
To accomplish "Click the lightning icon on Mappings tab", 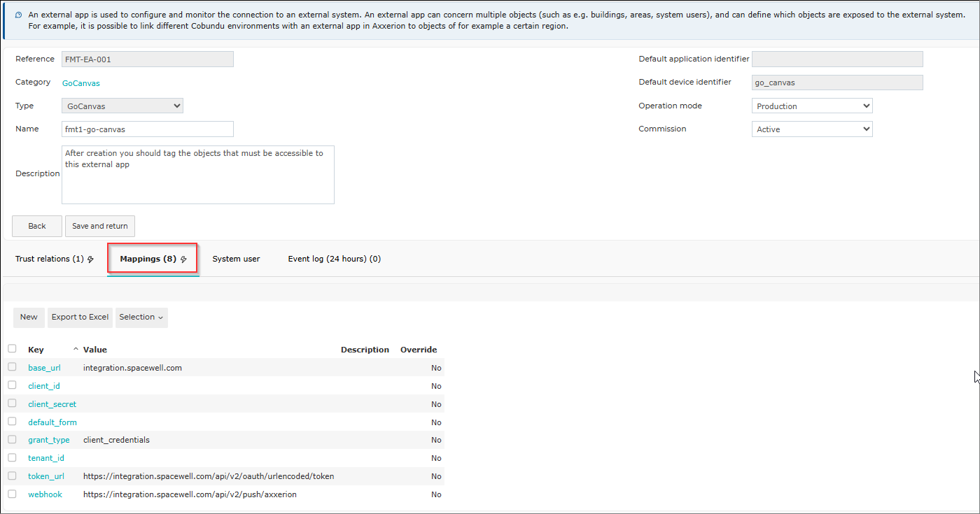I will point(183,259).
